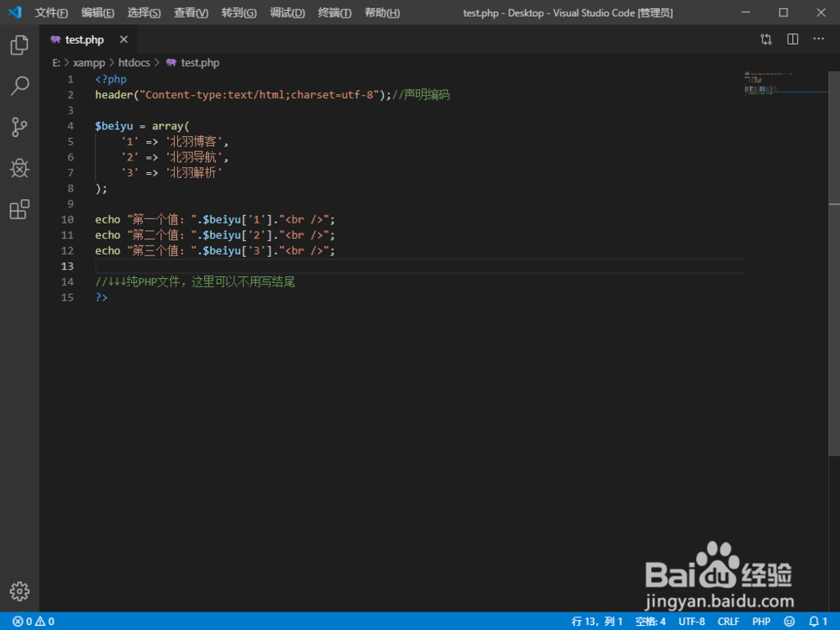Click cursor position 行 13, 列 1

tap(596, 622)
